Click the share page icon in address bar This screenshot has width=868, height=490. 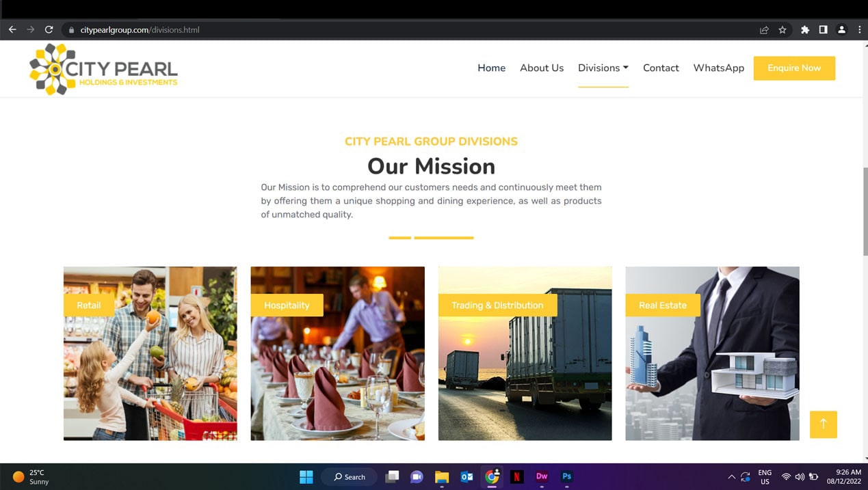click(x=764, y=30)
